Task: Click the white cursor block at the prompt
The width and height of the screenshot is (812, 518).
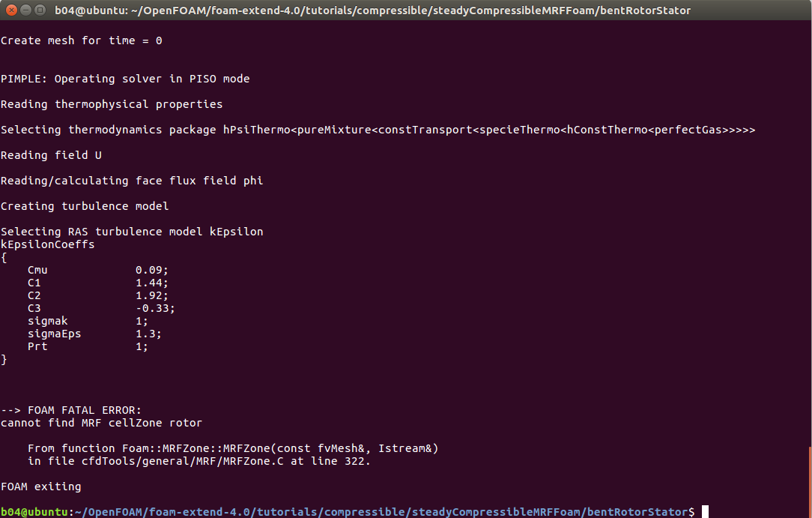Action: pyautogui.click(x=705, y=512)
